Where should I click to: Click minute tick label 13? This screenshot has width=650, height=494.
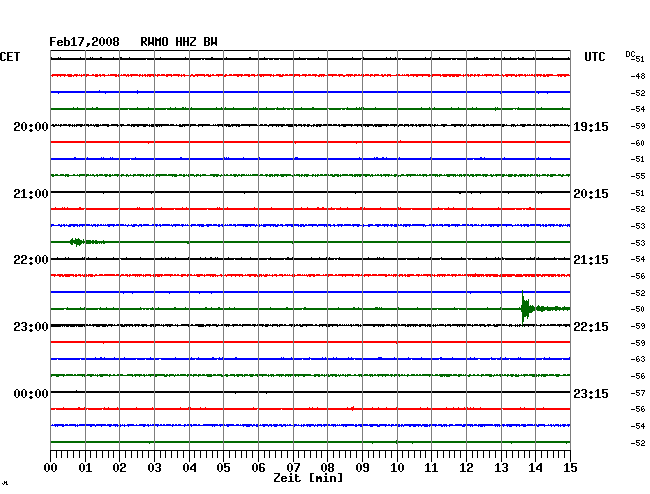point(501,467)
